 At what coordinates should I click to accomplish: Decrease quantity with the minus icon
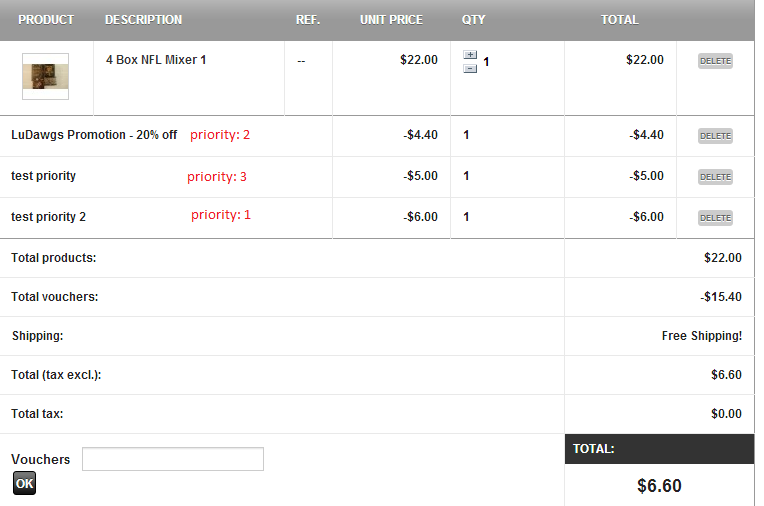(470, 68)
